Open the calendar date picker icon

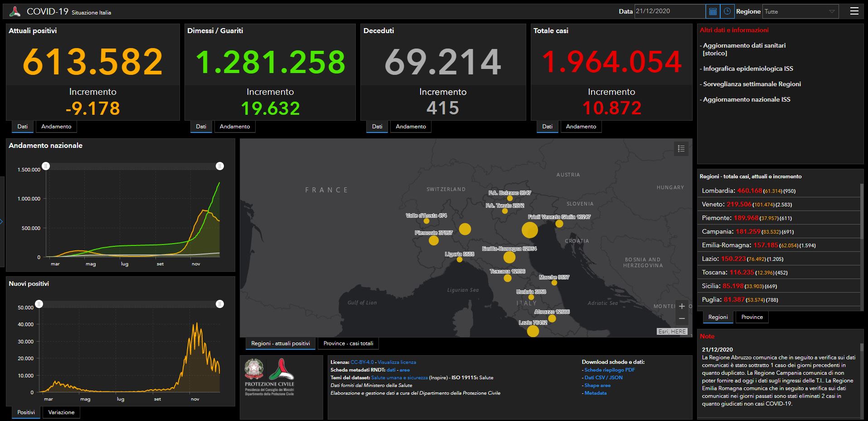(713, 11)
